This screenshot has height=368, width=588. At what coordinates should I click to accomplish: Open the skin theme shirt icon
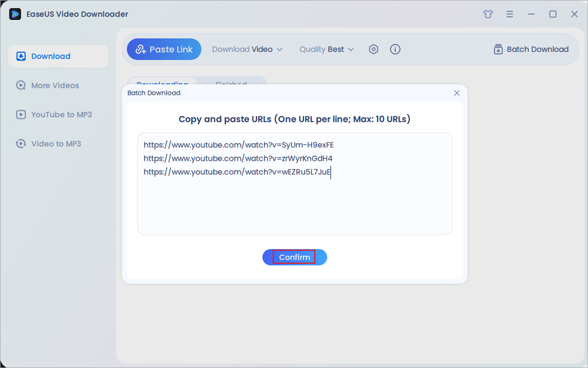coord(488,14)
